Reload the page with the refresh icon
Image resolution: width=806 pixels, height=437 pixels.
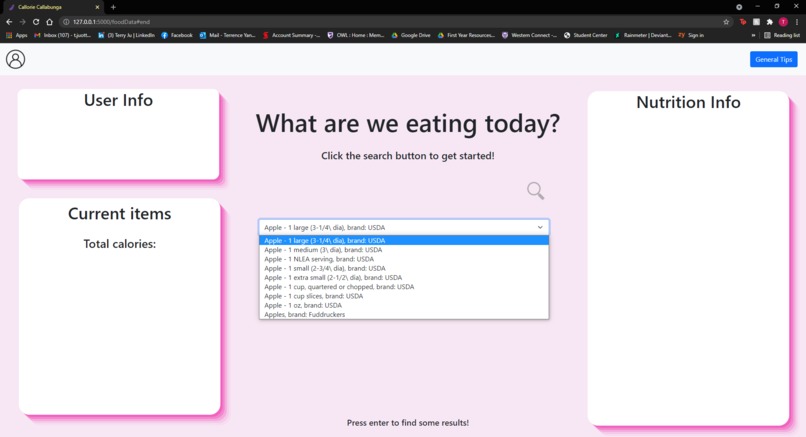[36, 22]
